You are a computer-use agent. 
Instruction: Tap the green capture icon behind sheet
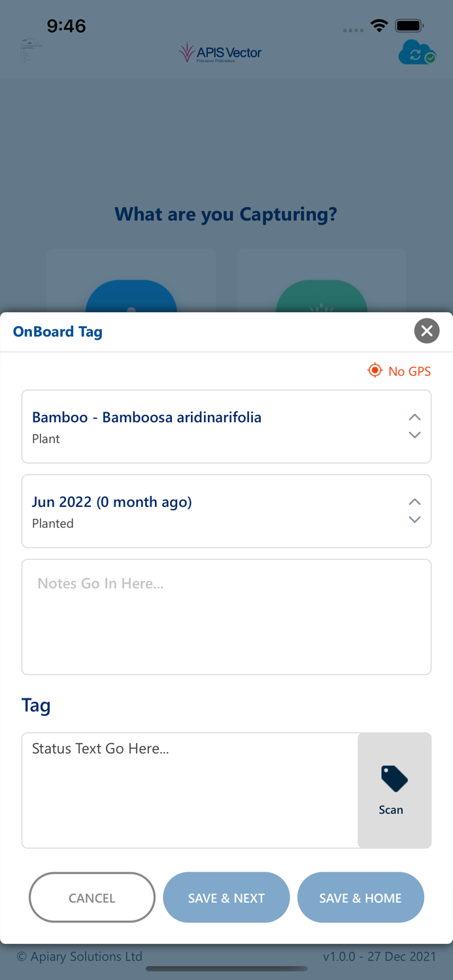321,298
